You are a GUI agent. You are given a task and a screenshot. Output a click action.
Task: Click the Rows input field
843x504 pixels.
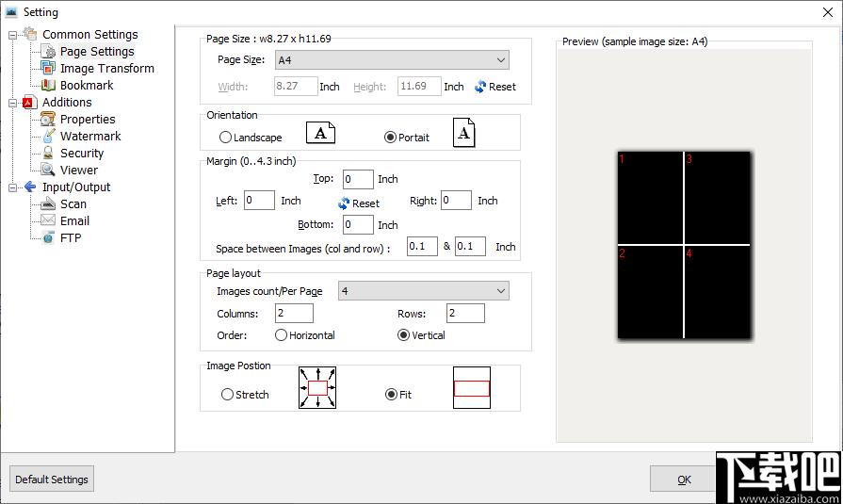(x=465, y=313)
